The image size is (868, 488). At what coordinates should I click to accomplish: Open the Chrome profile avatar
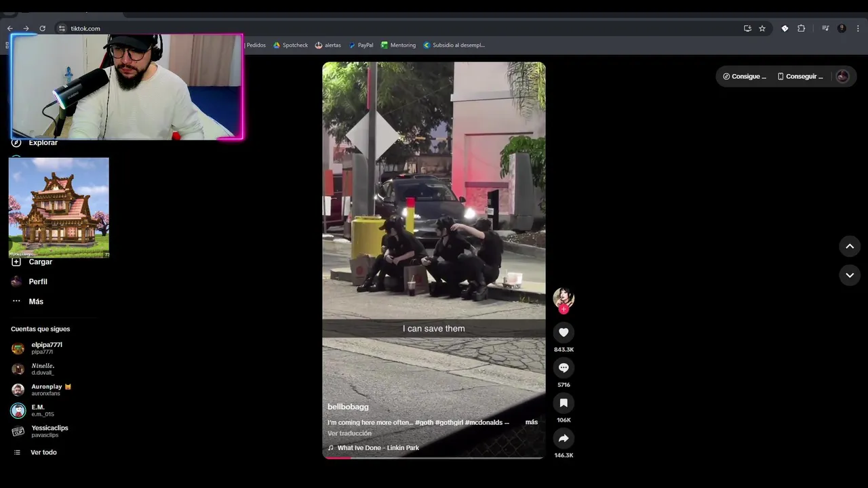pyautogui.click(x=842, y=28)
